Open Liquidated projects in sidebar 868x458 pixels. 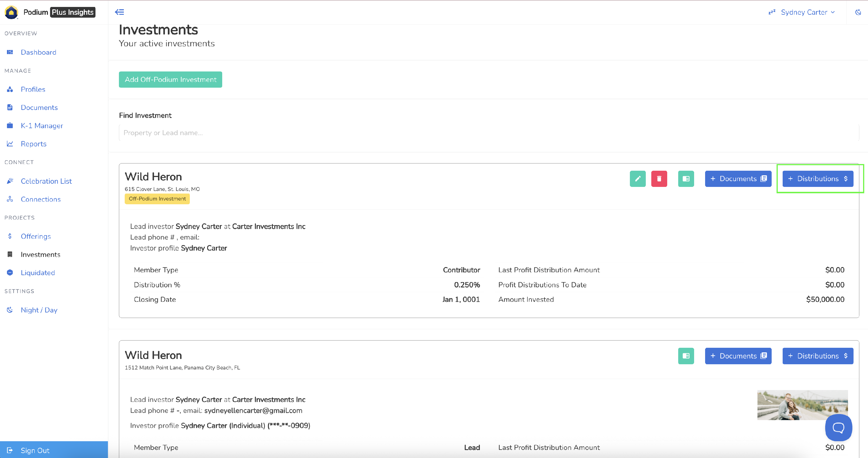coord(38,273)
